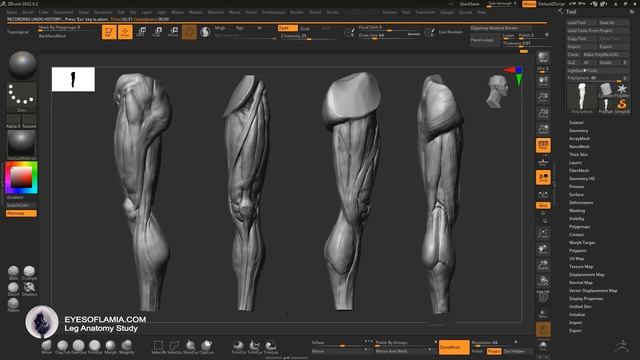Screen dimensions: 640x360
Task: Enable Rgb paint mode
Action: [x=240, y=28]
